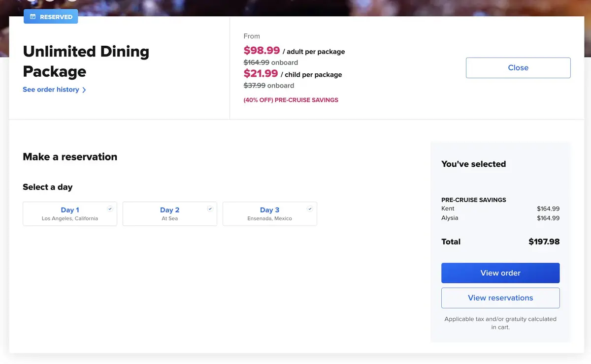
Task: Click the chevron arrow beside See order history
Action: click(84, 90)
